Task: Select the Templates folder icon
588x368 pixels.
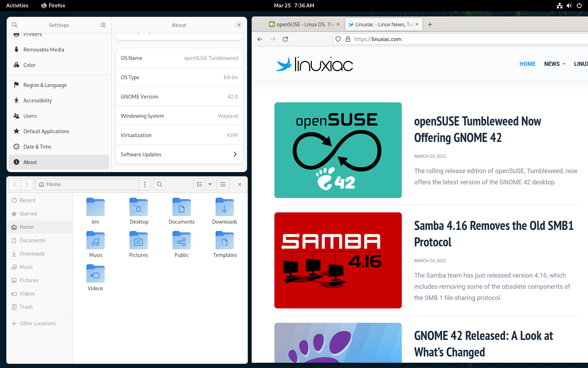Action: (225, 240)
